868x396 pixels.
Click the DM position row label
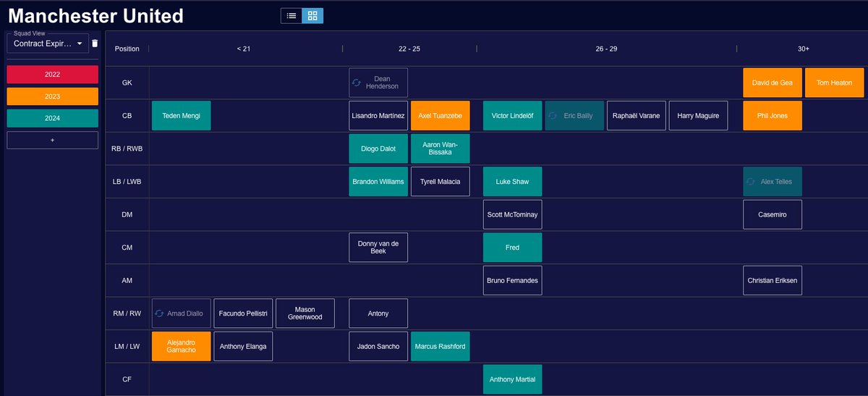tap(127, 214)
